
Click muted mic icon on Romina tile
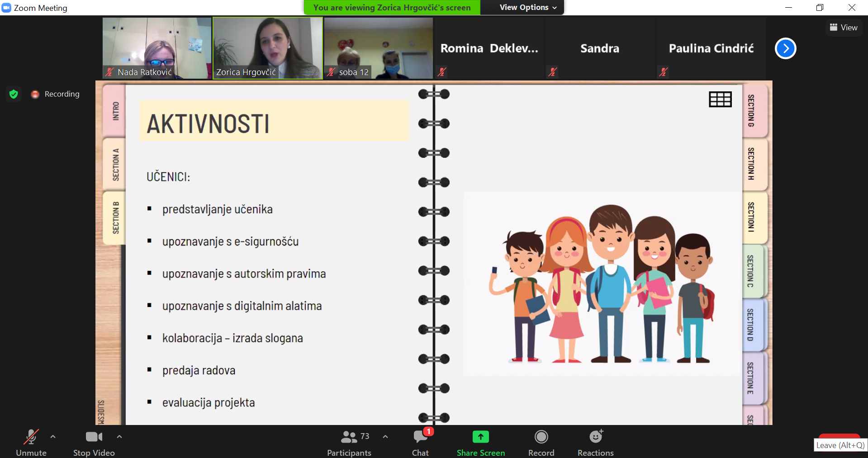pos(442,72)
